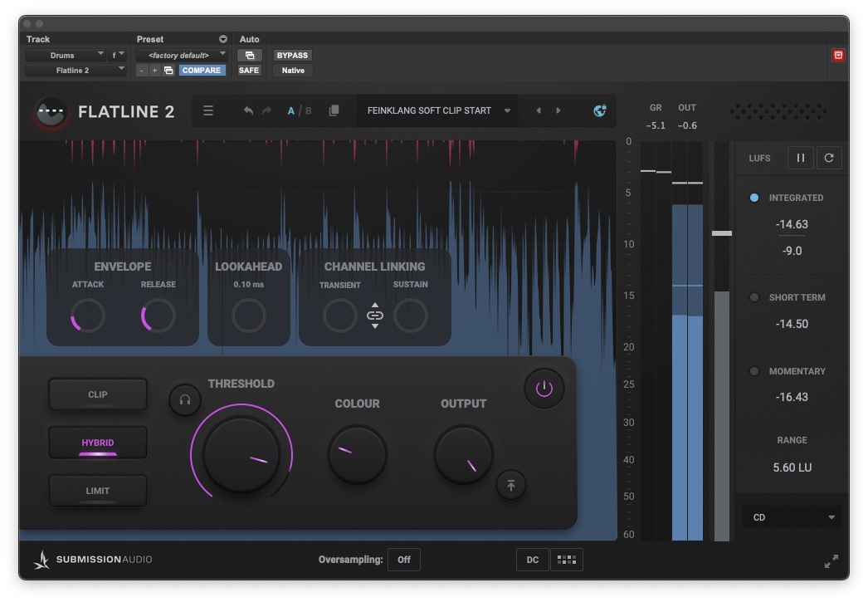868x602 pixels.
Task: Click the redo arrow icon
Action: click(x=266, y=110)
